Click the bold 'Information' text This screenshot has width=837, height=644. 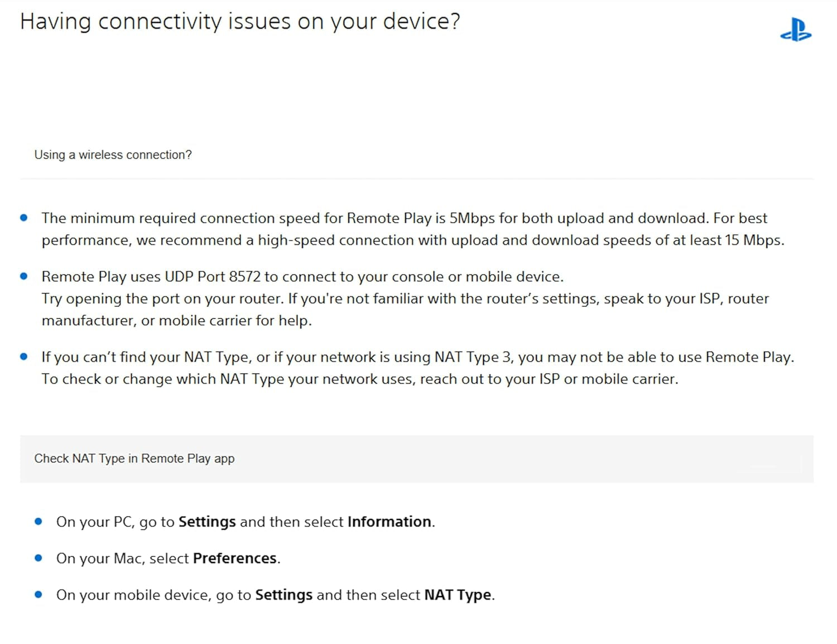coord(389,522)
